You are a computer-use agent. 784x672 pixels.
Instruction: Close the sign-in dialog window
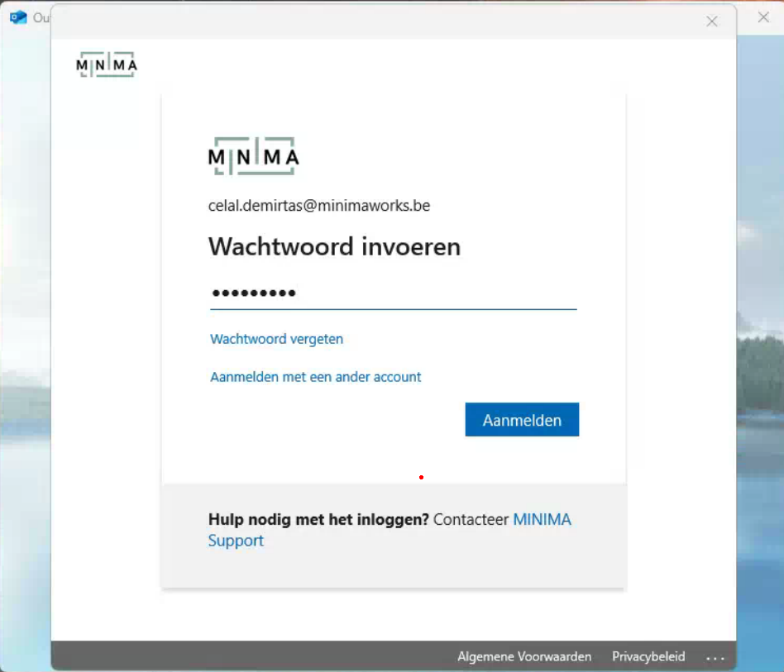coord(712,21)
